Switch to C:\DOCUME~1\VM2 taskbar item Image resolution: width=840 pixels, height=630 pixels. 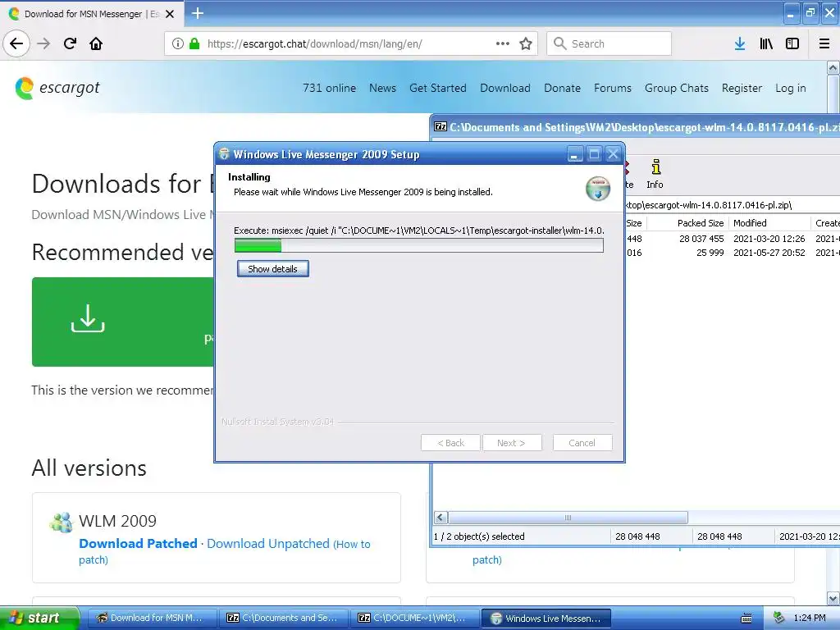click(414, 618)
